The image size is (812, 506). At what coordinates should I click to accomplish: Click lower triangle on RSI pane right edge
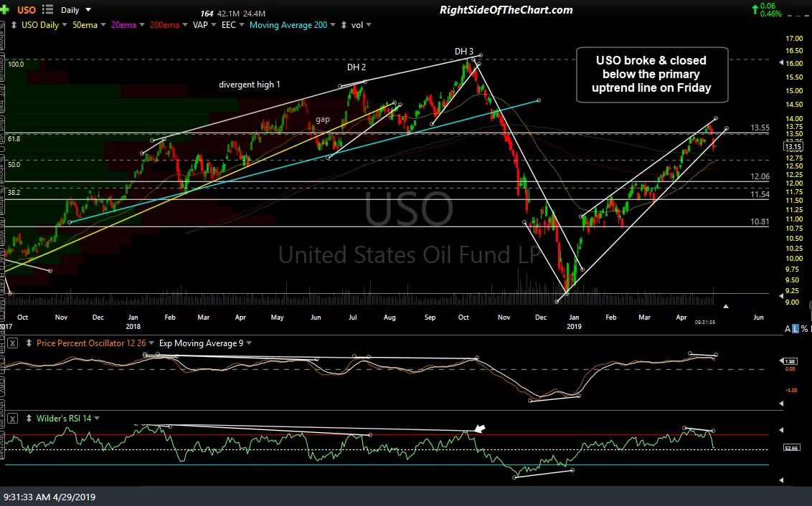click(781, 481)
